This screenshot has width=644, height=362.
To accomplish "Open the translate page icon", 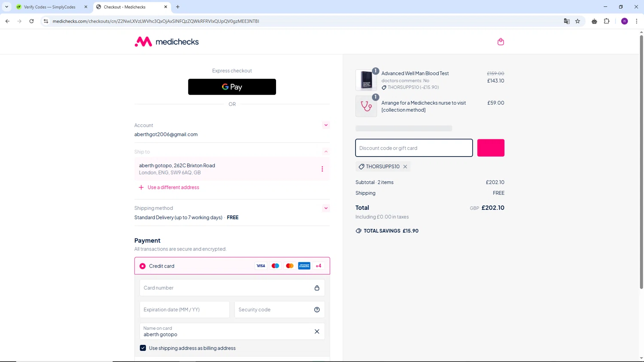I will point(567,21).
